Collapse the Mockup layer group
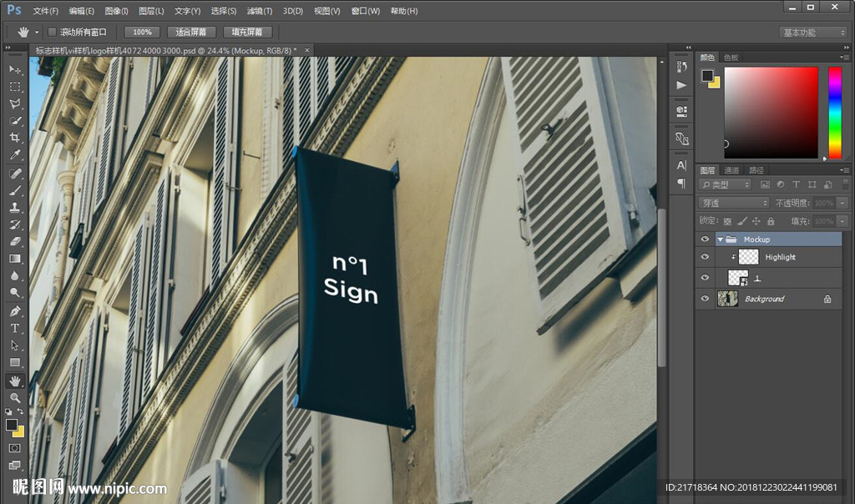Viewport: 855px width, 504px height. coord(720,239)
